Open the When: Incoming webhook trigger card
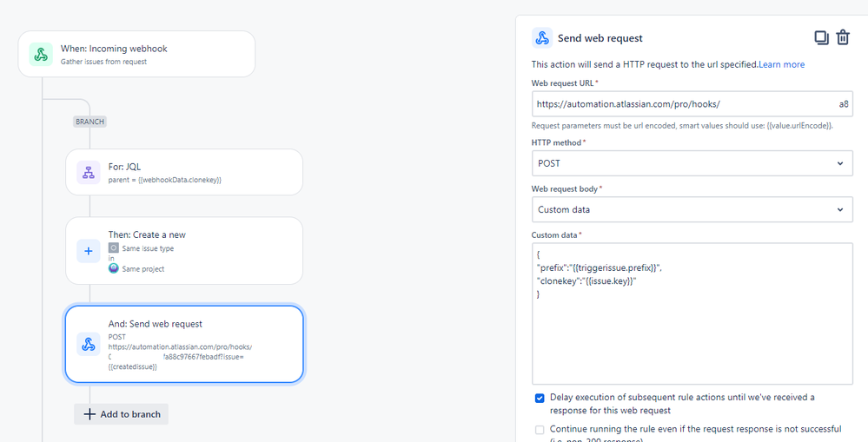868x442 pixels. [136, 54]
